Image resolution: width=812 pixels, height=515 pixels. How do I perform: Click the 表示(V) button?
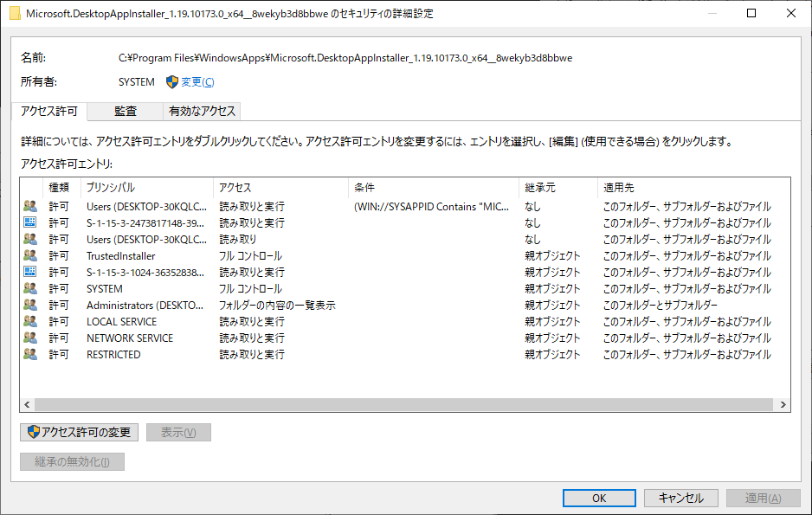point(178,432)
